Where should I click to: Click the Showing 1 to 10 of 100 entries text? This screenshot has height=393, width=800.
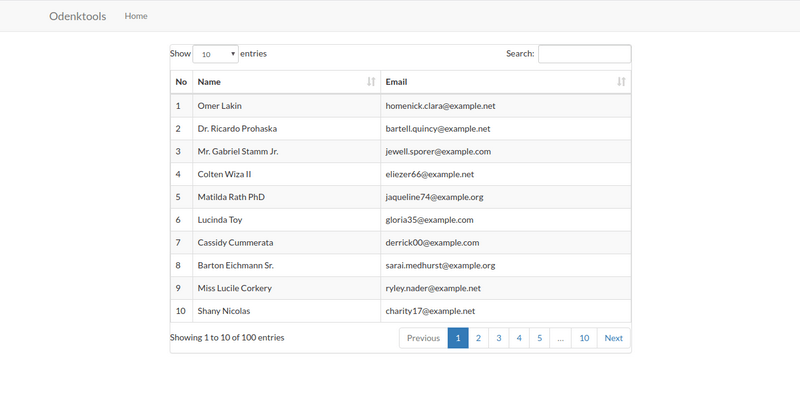pyautogui.click(x=227, y=337)
